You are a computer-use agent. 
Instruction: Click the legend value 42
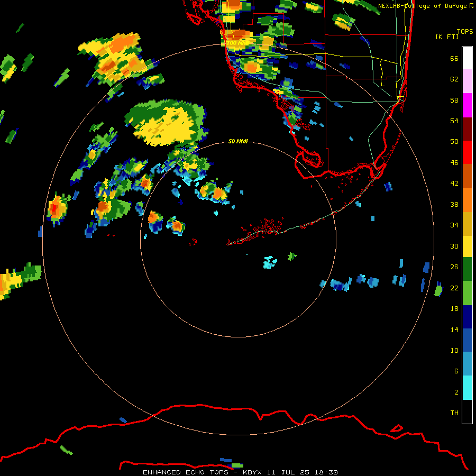coord(454,184)
